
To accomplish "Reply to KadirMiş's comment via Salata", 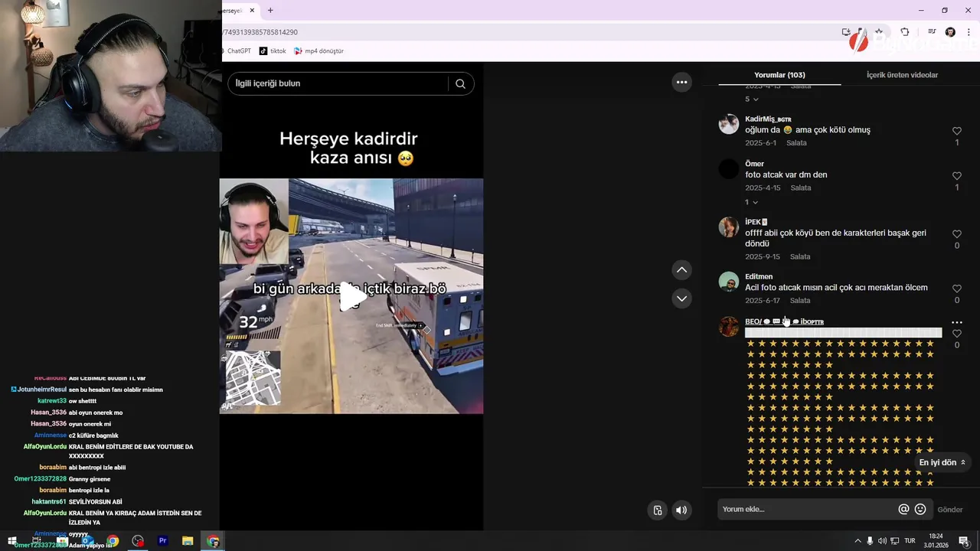I will click(x=796, y=143).
